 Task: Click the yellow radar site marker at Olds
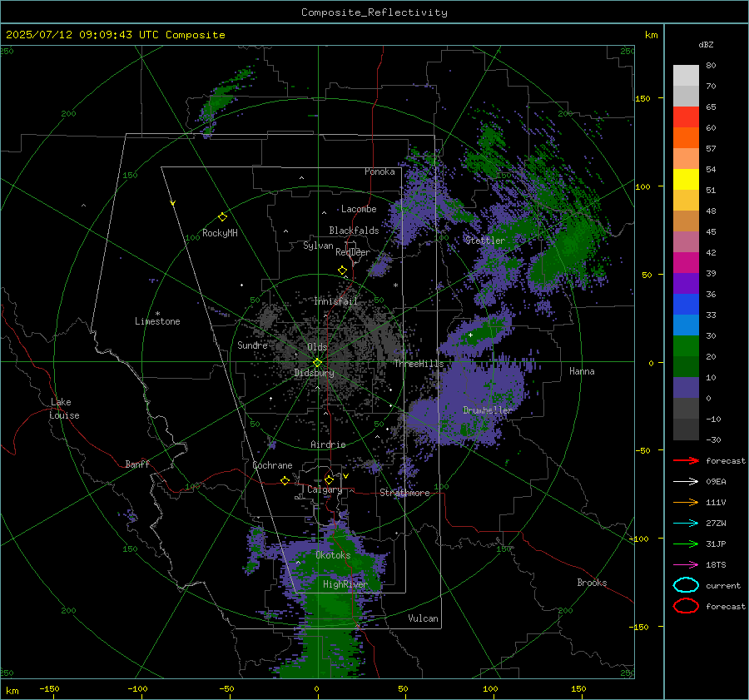point(317,363)
